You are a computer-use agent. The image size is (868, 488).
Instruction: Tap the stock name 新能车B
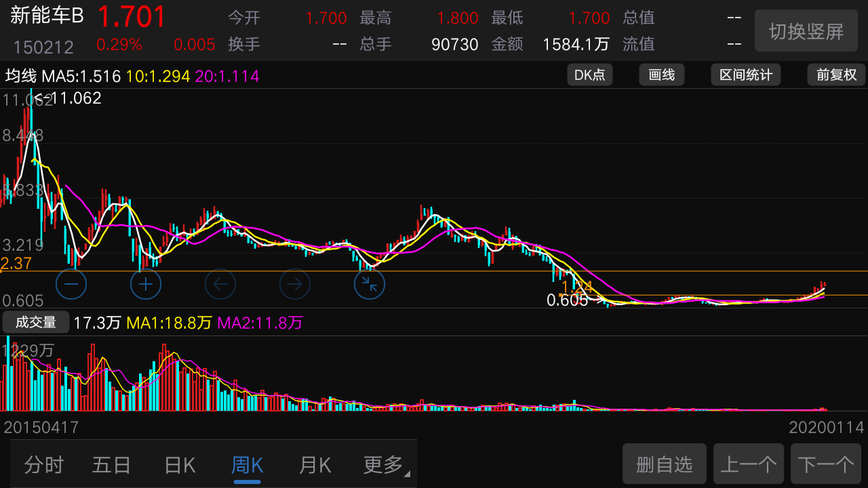tap(47, 16)
